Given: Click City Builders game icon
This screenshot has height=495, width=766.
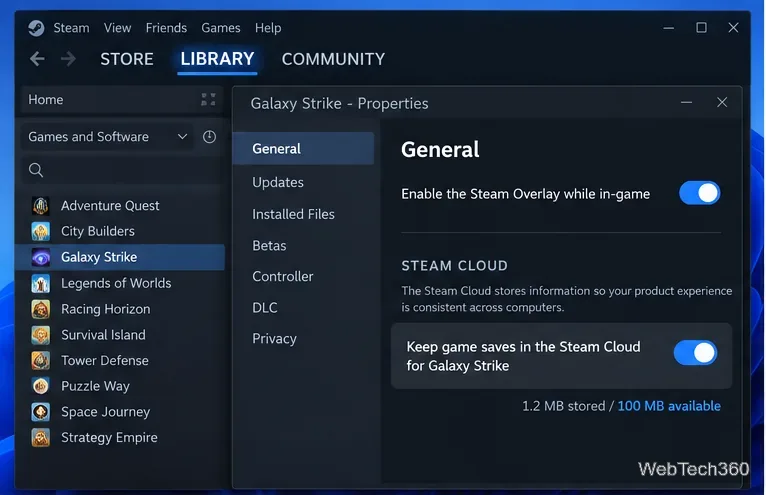Looking at the screenshot, I should pyautogui.click(x=41, y=231).
